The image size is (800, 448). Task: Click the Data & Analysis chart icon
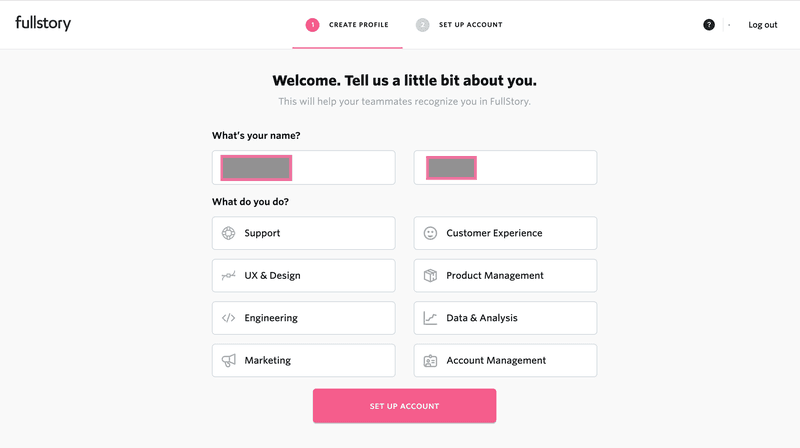coord(430,318)
